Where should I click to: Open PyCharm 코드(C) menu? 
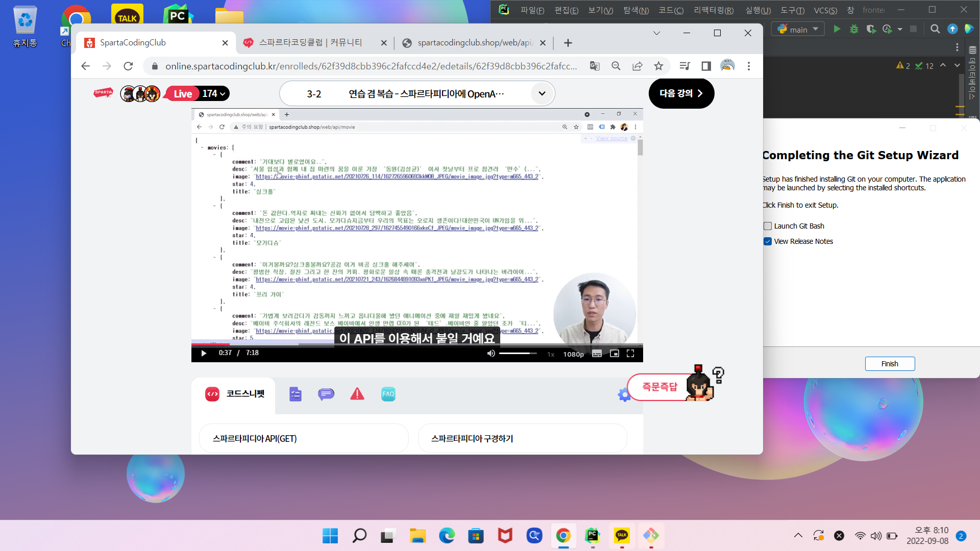point(671,10)
